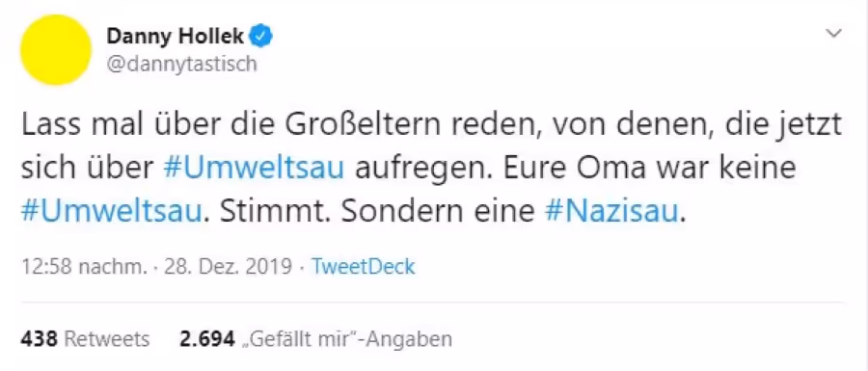
Task: Click the blue verified badge
Action: [x=261, y=37]
